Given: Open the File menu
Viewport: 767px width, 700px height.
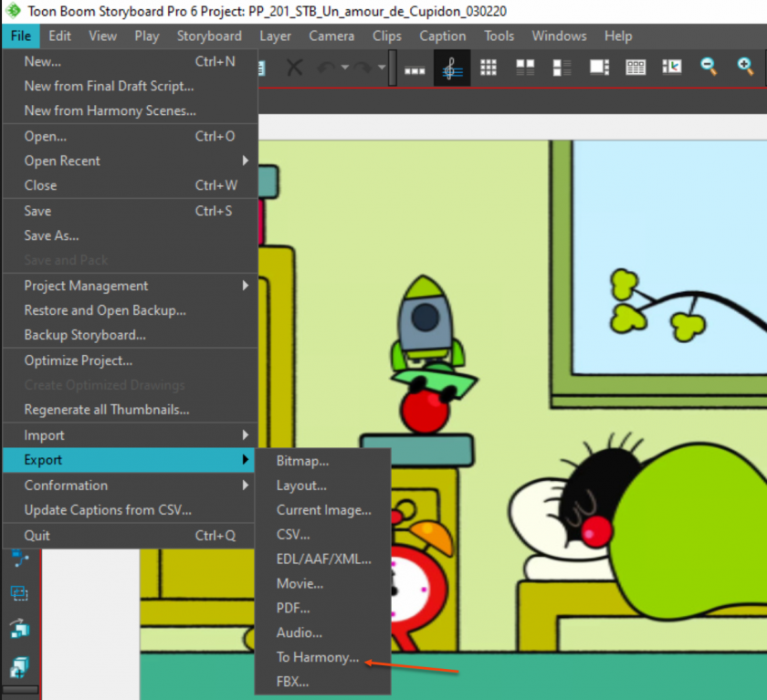Looking at the screenshot, I should point(20,37).
